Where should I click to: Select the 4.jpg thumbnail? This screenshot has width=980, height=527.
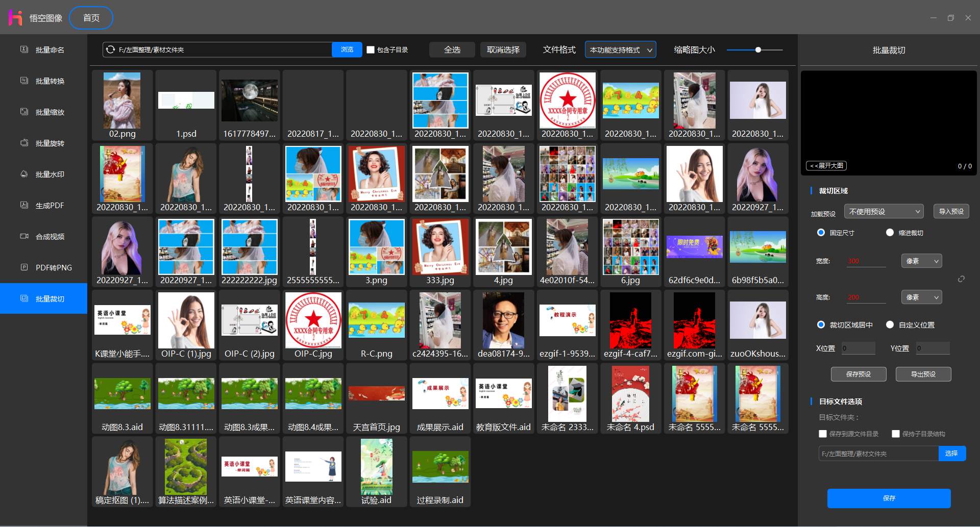tap(503, 252)
